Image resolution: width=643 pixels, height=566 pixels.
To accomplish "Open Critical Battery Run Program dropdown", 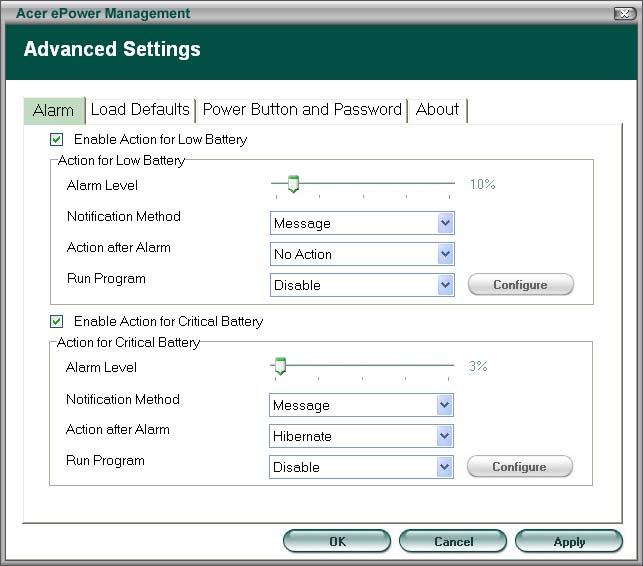I will [x=361, y=467].
